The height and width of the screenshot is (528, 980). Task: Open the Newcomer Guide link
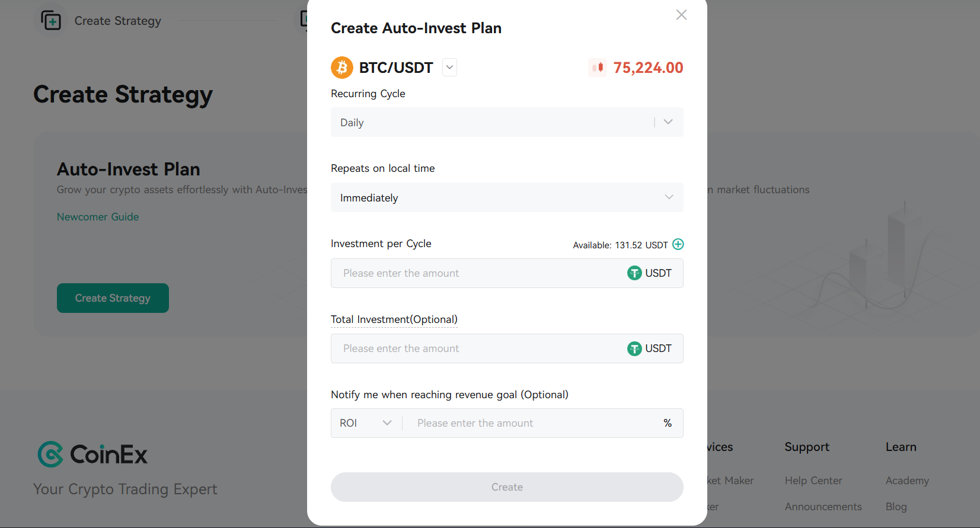(98, 217)
